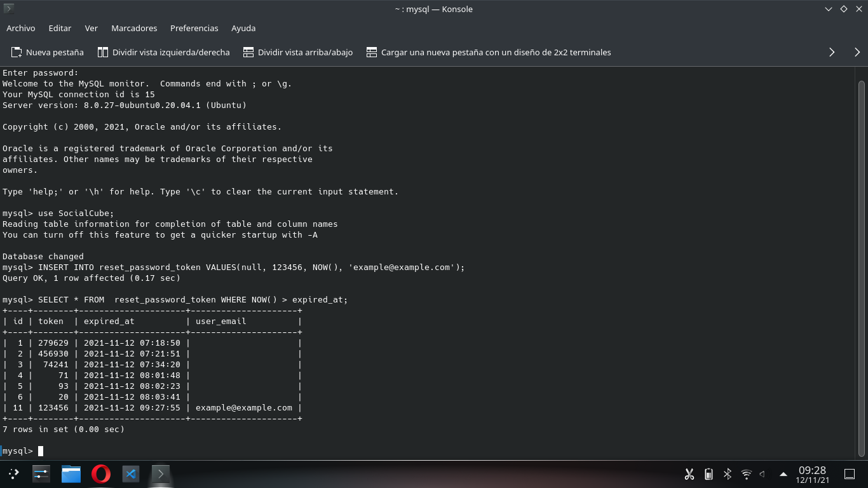The width and height of the screenshot is (868, 488).
Task: Open System Settings from taskbar
Action: coord(41,474)
